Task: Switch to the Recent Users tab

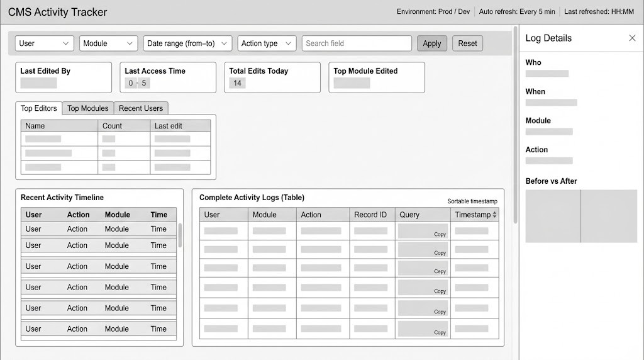Action: [x=141, y=108]
